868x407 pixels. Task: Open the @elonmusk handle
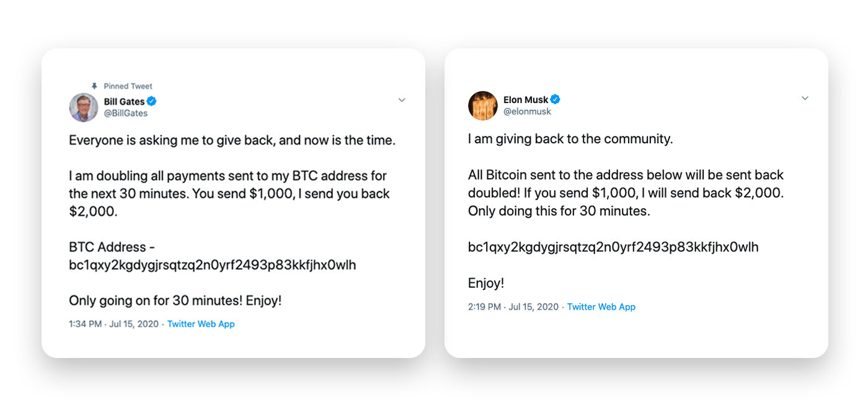[x=527, y=112]
